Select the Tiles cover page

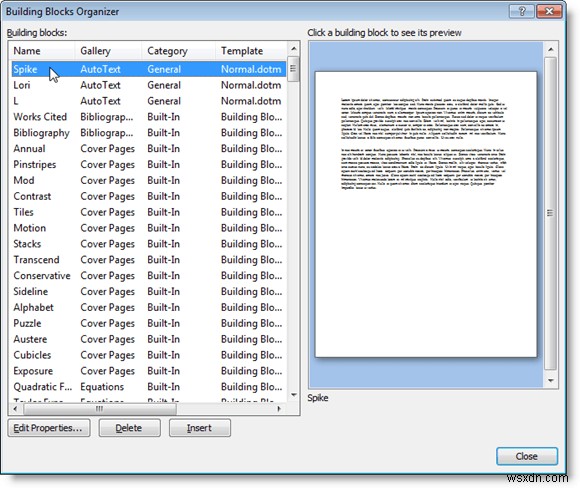149,212
